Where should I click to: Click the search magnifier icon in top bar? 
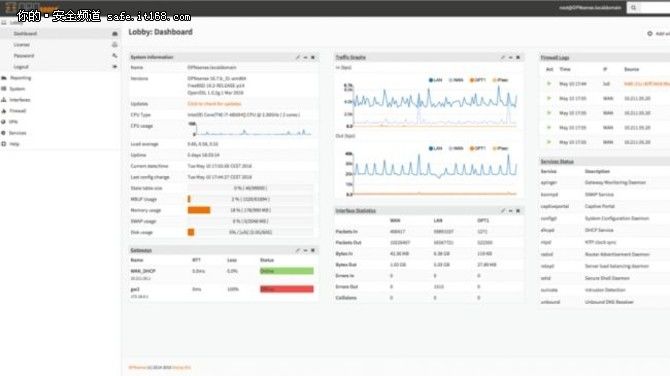634,8
